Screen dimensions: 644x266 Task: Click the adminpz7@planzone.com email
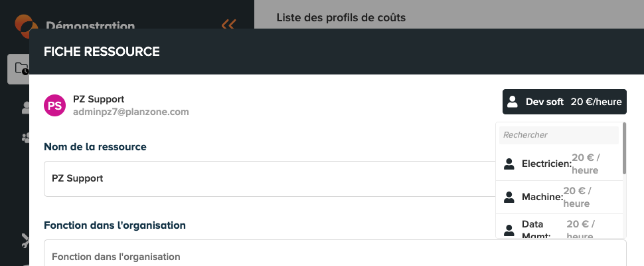click(x=131, y=112)
